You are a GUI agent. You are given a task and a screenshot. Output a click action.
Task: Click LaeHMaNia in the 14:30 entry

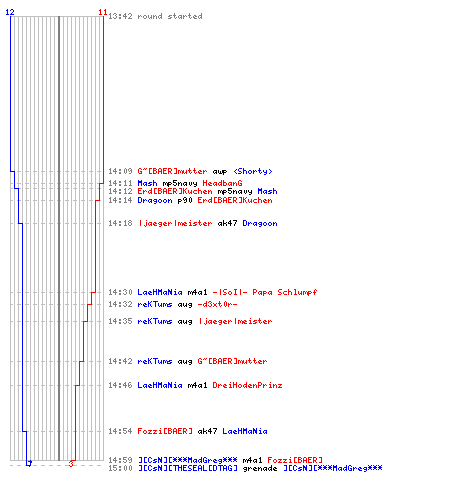click(160, 292)
